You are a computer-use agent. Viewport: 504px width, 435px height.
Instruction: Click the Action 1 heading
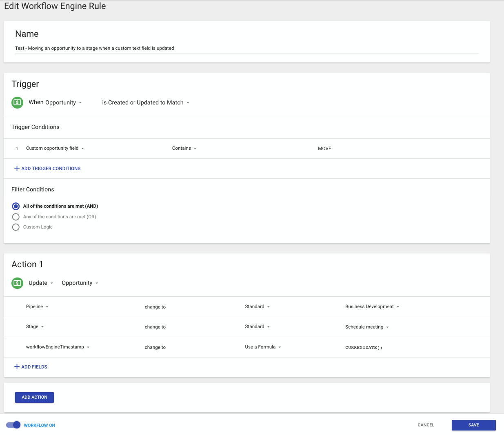(x=27, y=264)
